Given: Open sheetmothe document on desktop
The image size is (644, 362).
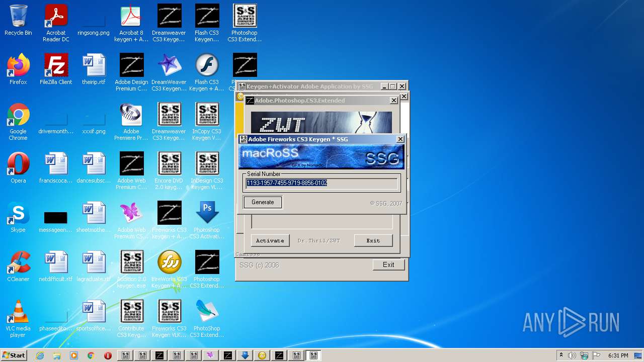Looking at the screenshot, I should [94, 217].
